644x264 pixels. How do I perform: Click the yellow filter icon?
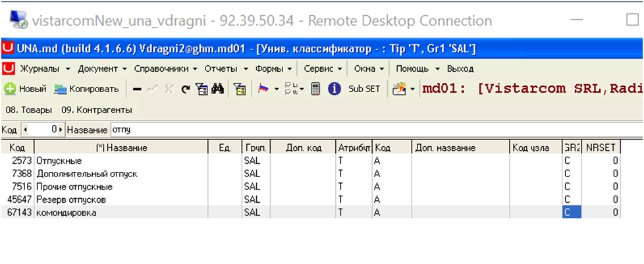[x=240, y=89]
